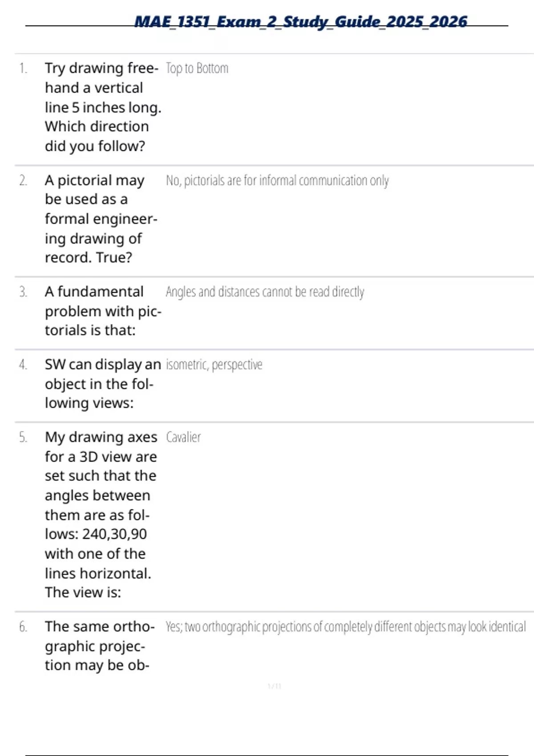Click the number 5 list marker
Screen dimensions: 534x756
click(23, 437)
